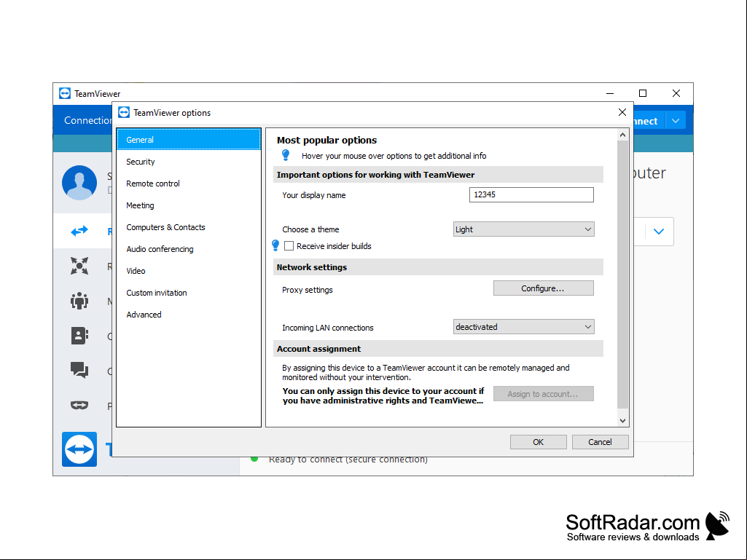Close the TeamViewer main window
Screen dimensions: 747x560
coord(676,93)
